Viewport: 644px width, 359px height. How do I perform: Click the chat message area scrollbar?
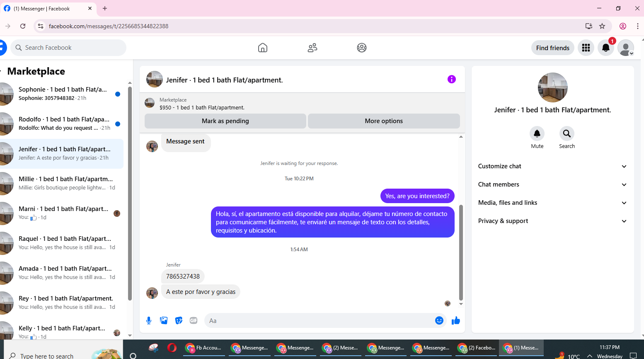tap(461, 252)
